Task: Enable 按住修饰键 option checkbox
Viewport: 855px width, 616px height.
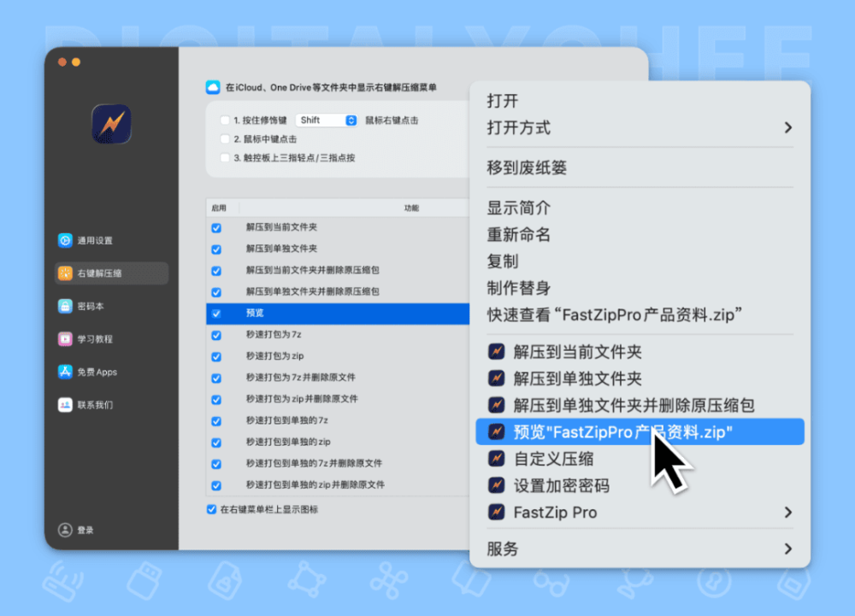Action: pos(225,120)
